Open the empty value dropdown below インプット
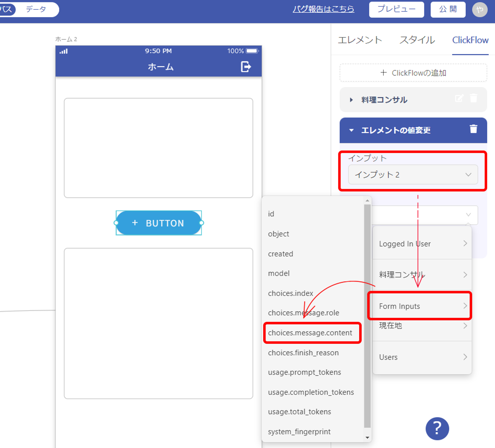 point(424,215)
